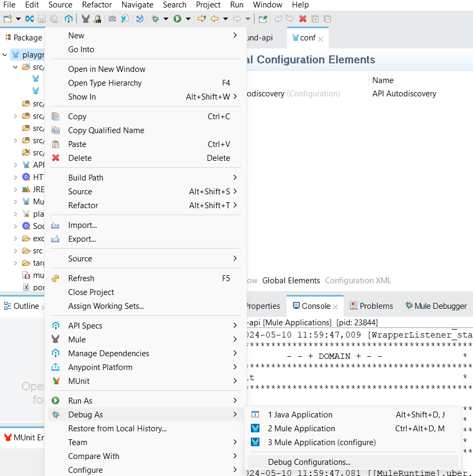Click the Mule icon in the toolbar
The image size is (473, 476).
click(x=85, y=19)
